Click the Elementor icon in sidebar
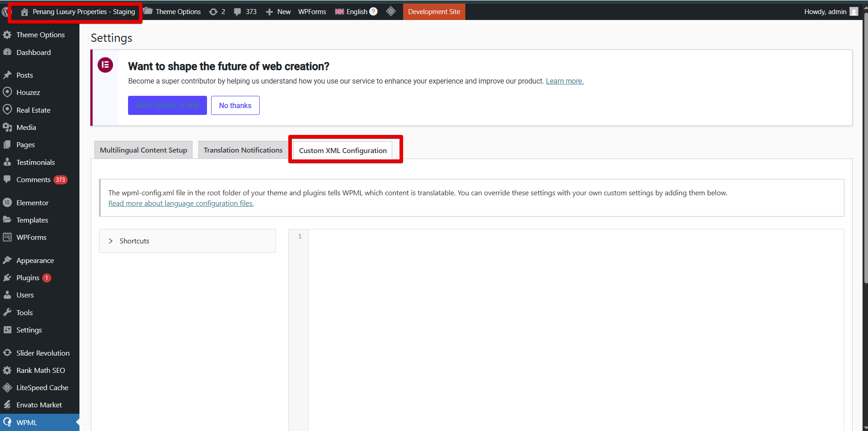 7,203
